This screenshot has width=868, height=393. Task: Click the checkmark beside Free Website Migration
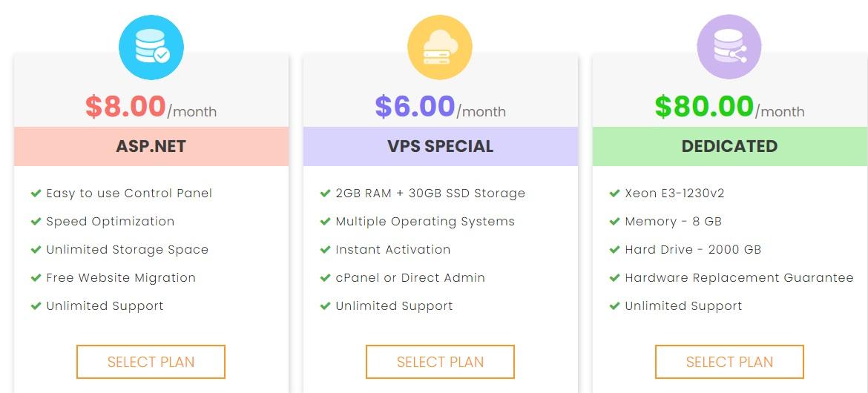point(36,278)
